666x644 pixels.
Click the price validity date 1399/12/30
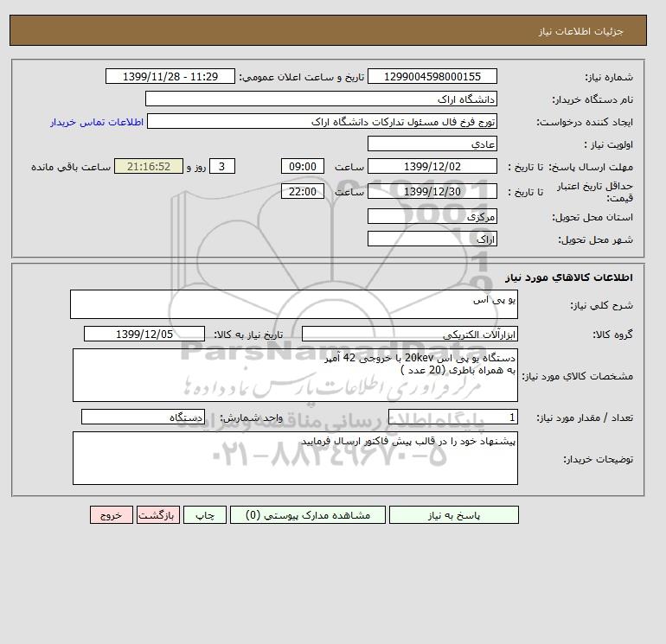[432, 191]
